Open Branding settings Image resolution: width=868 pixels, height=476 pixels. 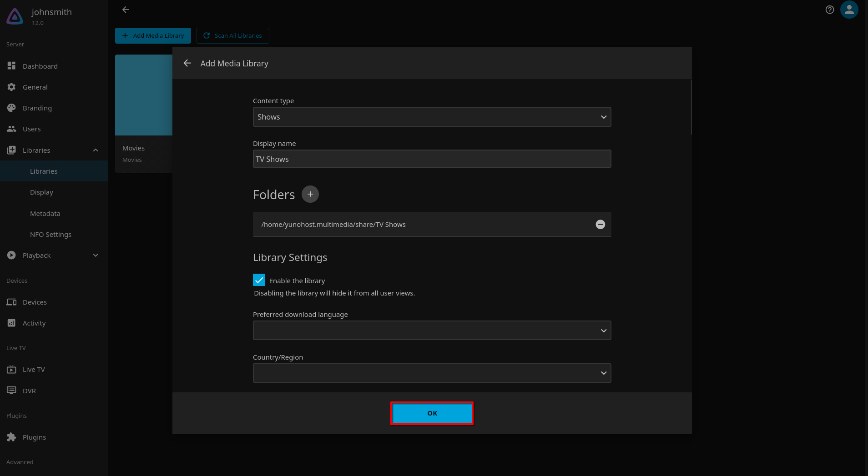coord(54,108)
